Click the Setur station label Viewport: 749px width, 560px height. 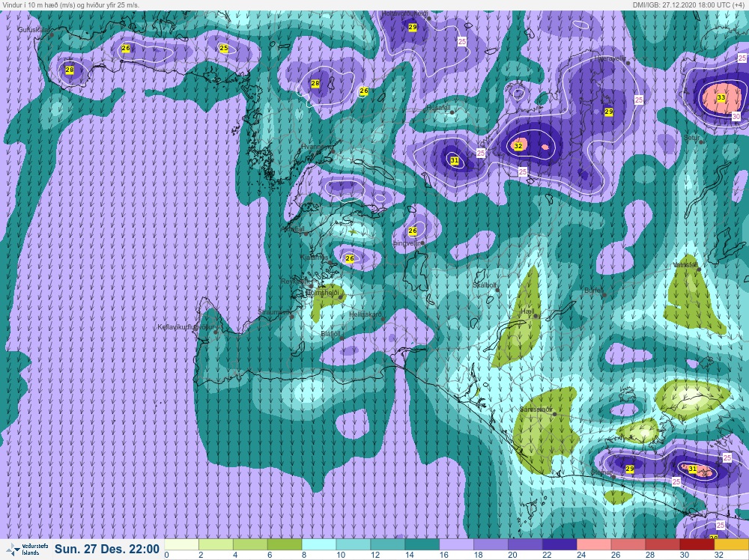691,138
